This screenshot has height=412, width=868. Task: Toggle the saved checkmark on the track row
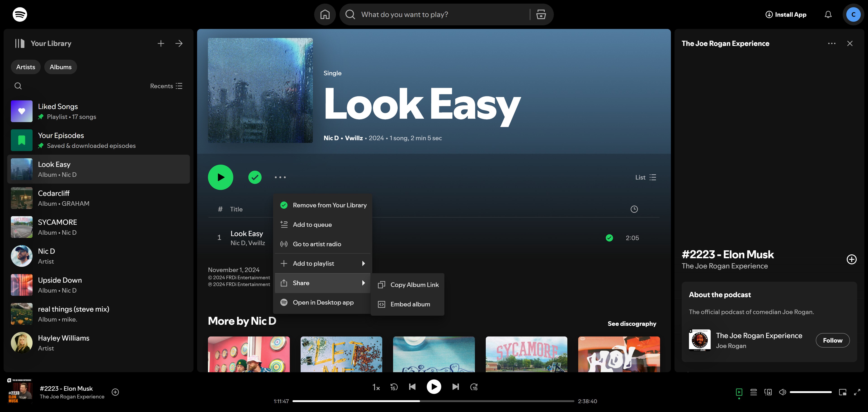[609, 238]
